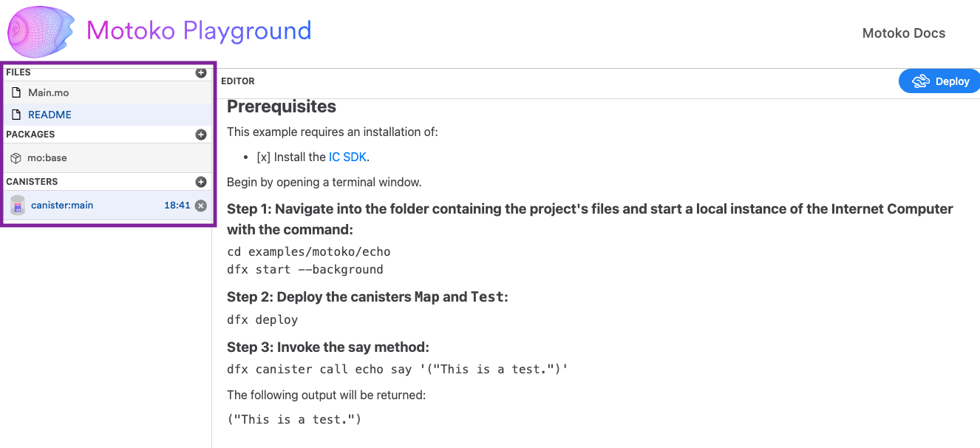The image size is (980, 448).
Task: Click the 'dfx deploy' command
Action: (x=262, y=320)
